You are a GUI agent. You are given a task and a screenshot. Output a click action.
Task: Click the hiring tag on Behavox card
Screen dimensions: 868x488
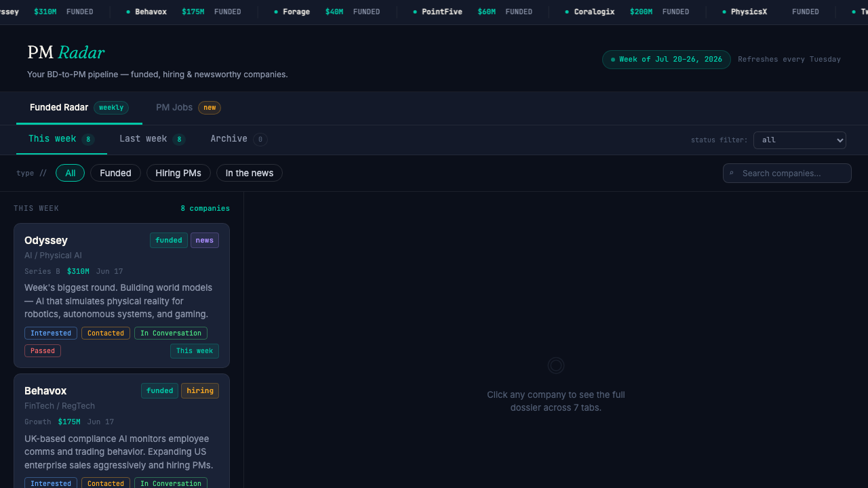pyautogui.click(x=200, y=391)
